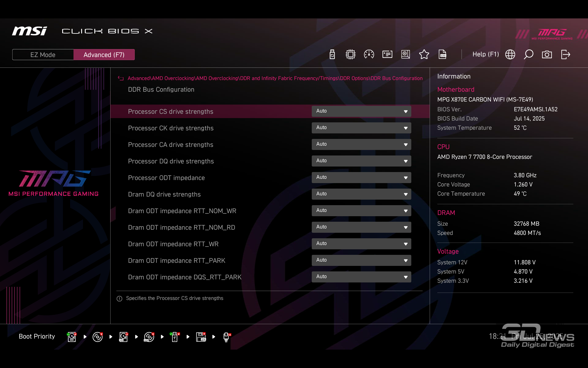Click the DRAM speed 4800 MT/s value
The height and width of the screenshot is (368, 588).
click(x=527, y=233)
